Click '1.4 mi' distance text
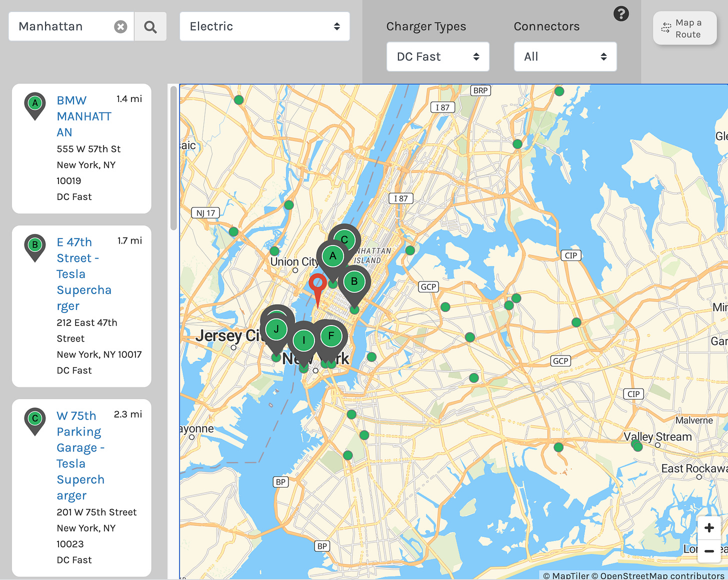This screenshot has height=580, width=728. (129, 99)
